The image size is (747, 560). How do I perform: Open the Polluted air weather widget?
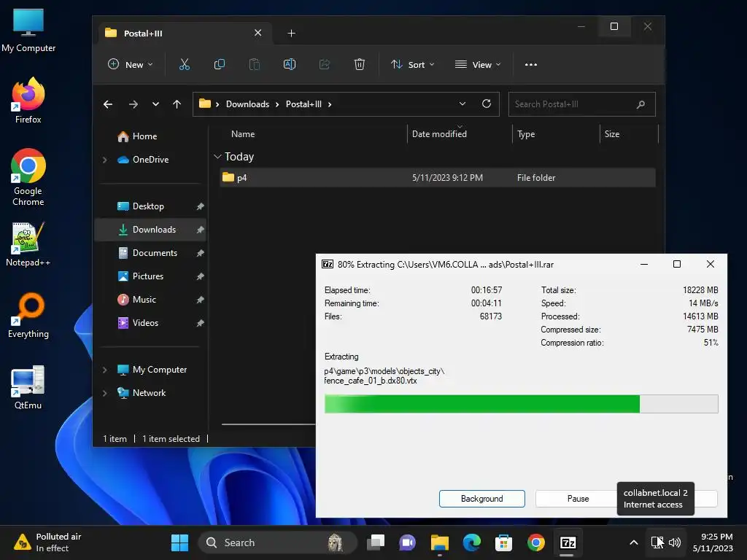point(47,542)
